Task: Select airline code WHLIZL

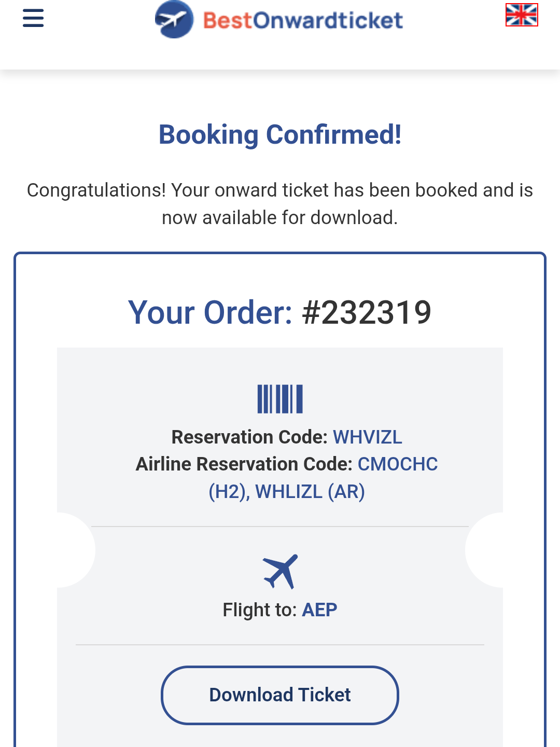Action: point(288,491)
